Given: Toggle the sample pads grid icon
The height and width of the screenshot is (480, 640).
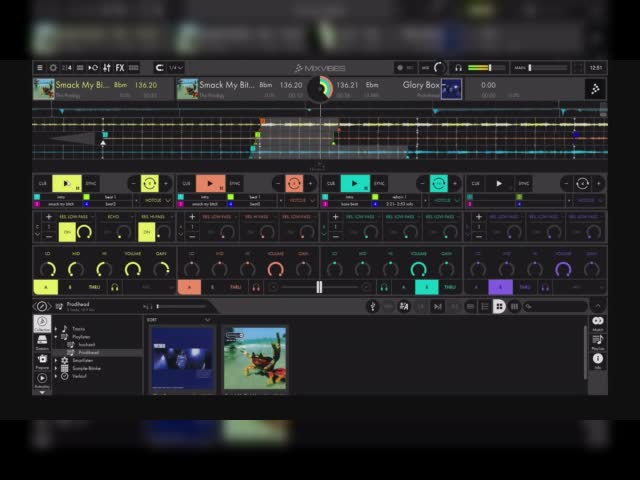Looking at the screenshot, I should tap(134, 68).
